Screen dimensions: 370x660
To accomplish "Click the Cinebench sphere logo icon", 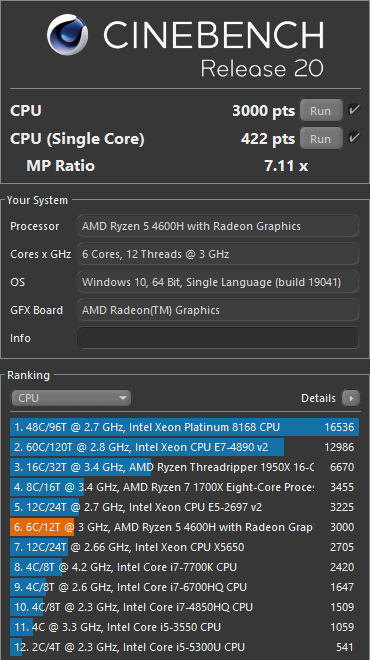I will (x=68, y=35).
